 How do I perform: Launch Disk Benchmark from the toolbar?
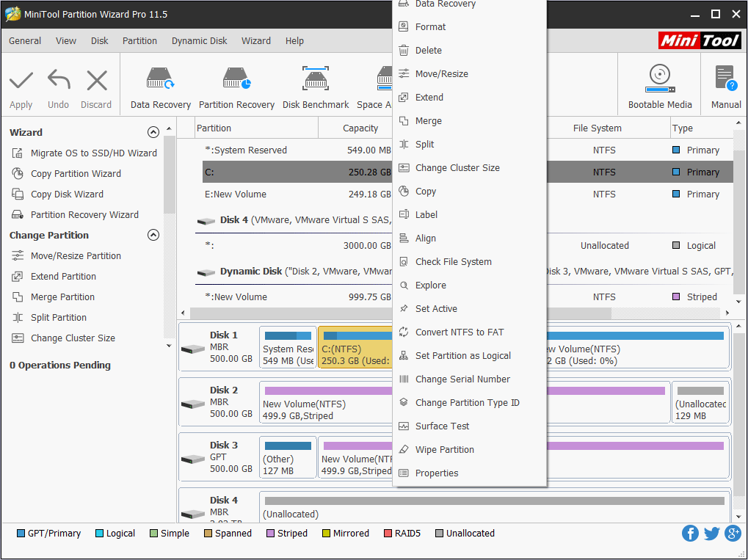click(x=316, y=79)
